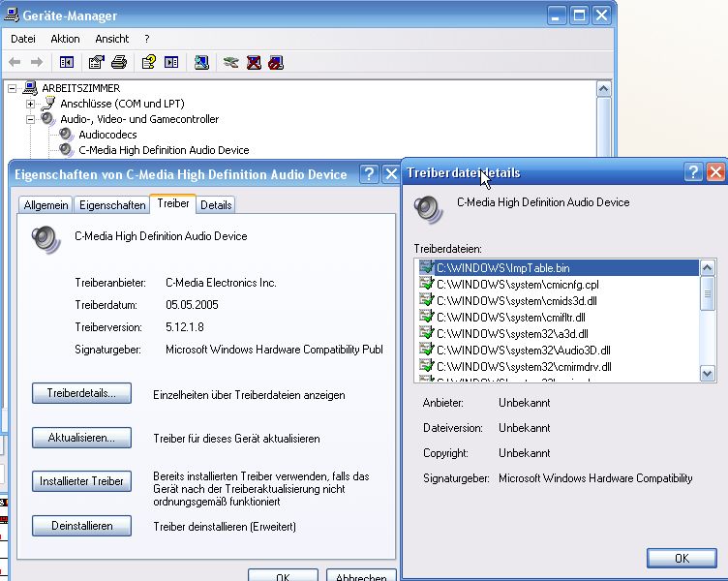The width and height of the screenshot is (728, 581).
Task: Click OK in the Eigenschaften dialog
Action: pyautogui.click(x=283, y=576)
